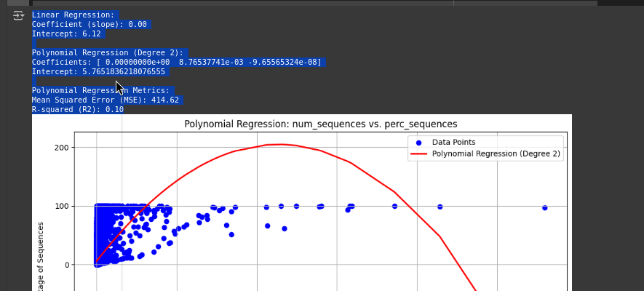Click the y-axis tick label '0'
The width and height of the screenshot is (644, 291).
click(67, 265)
